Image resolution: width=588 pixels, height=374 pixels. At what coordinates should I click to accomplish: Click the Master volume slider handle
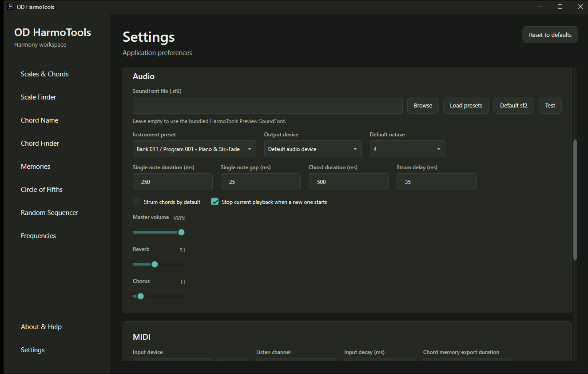tap(181, 232)
